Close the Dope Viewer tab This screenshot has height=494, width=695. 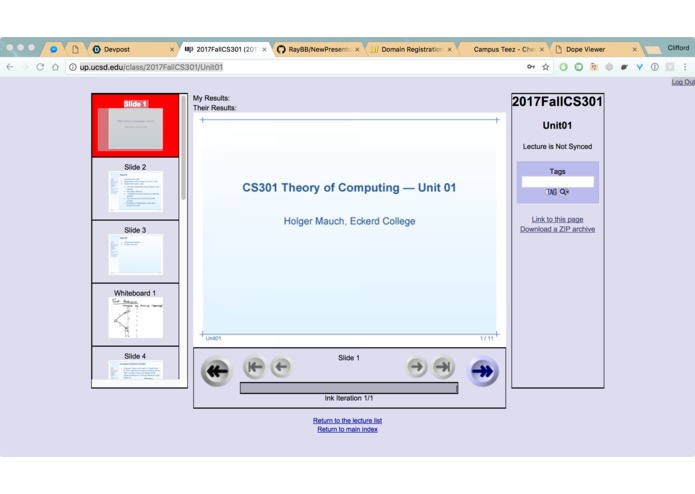634,50
